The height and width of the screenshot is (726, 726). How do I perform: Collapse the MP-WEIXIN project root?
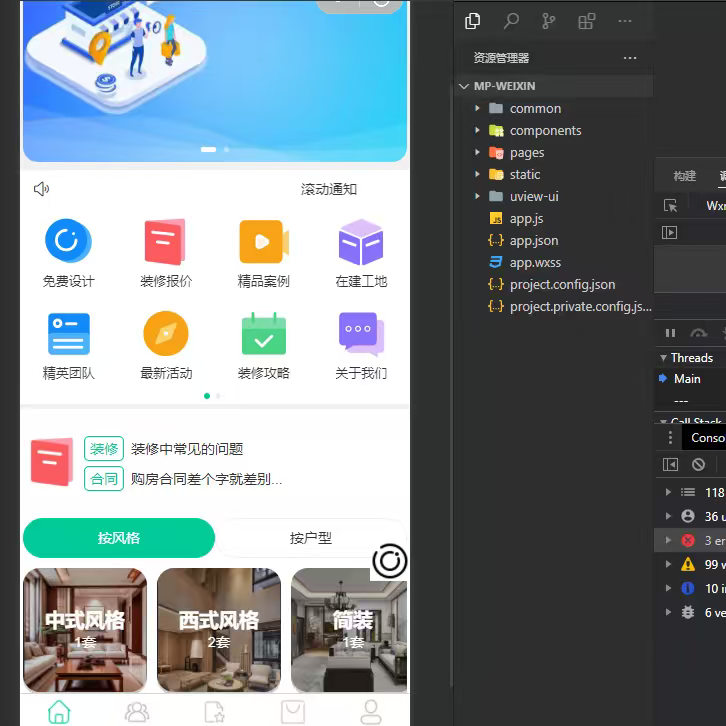[463, 86]
